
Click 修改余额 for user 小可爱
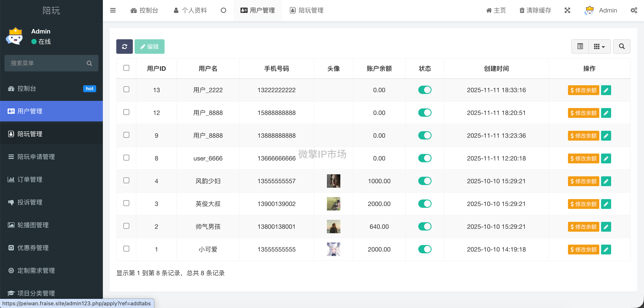(583, 249)
